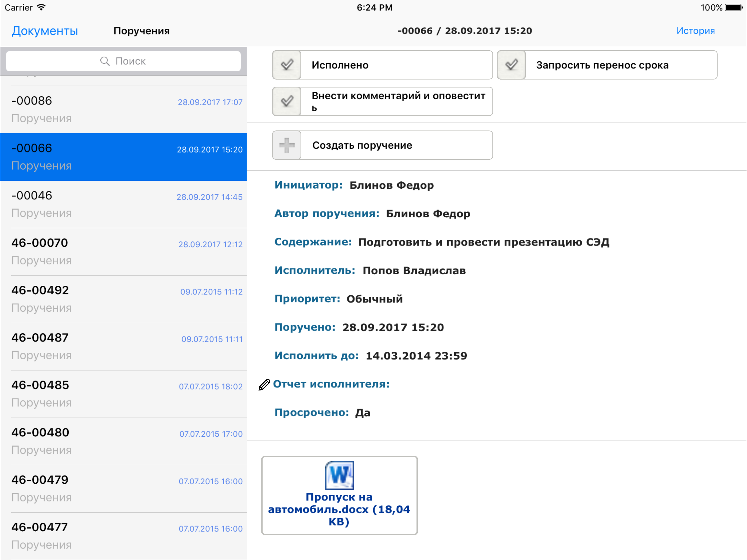Tap checkmark icon beside Внести комментарий

(287, 101)
